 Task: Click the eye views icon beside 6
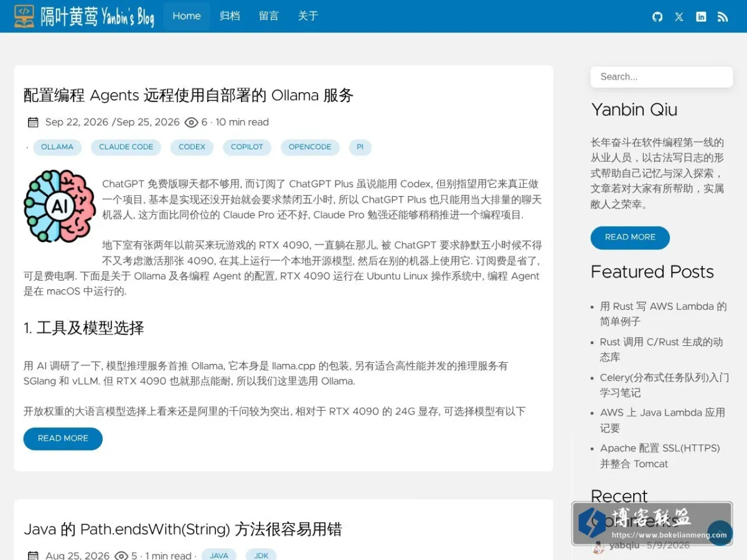click(x=192, y=123)
